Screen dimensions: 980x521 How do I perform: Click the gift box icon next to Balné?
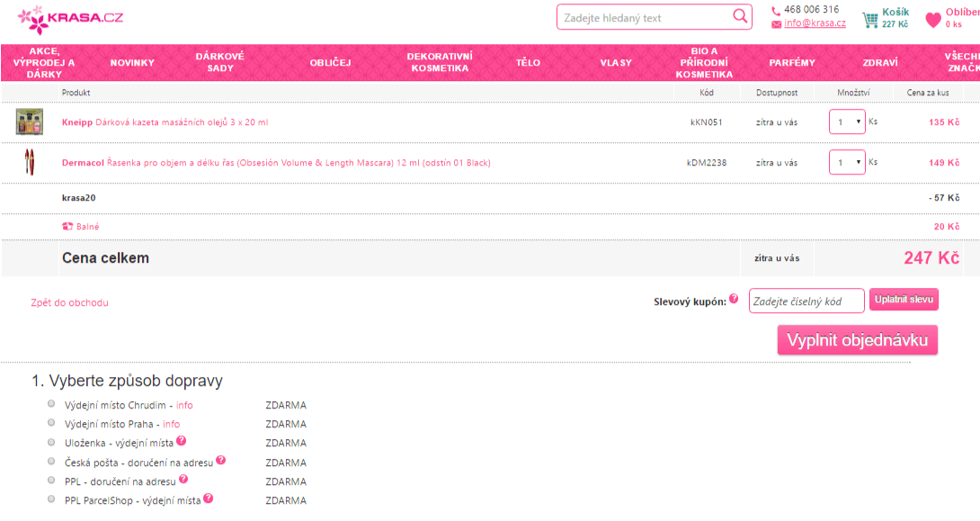pos(67,227)
